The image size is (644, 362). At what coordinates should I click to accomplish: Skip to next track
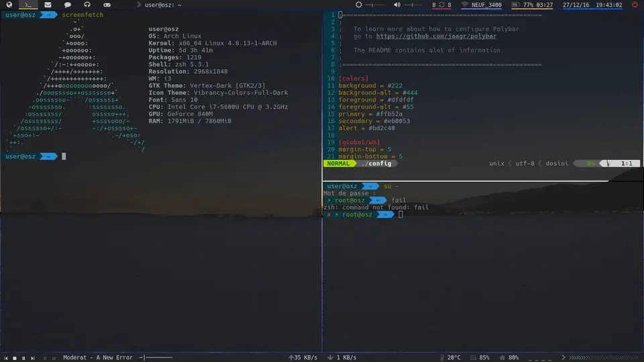click(33, 358)
